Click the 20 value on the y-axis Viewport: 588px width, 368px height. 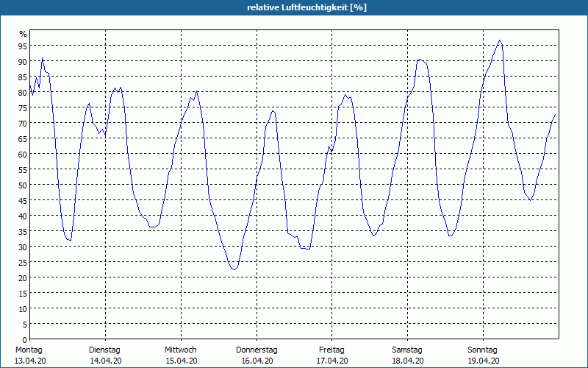23,278
